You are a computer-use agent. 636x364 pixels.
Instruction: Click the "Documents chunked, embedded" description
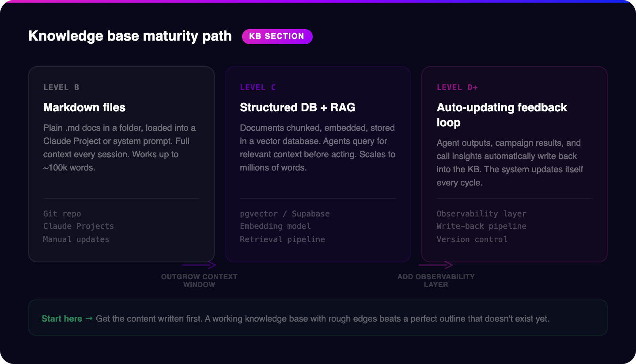(318, 148)
